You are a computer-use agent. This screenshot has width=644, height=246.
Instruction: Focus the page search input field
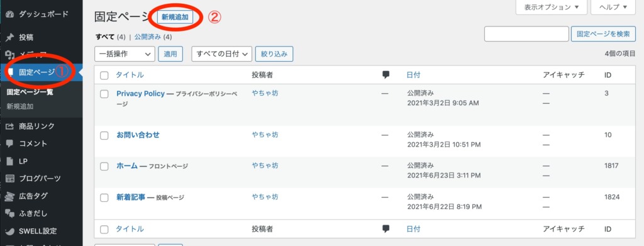pyautogui.click(x=526, y=34)
